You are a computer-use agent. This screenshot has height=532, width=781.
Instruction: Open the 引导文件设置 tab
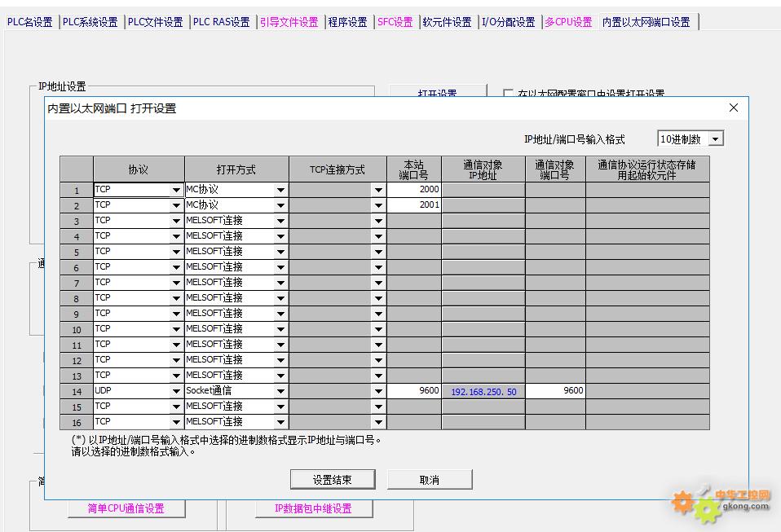pyautogui.click(x=289, y=22)
